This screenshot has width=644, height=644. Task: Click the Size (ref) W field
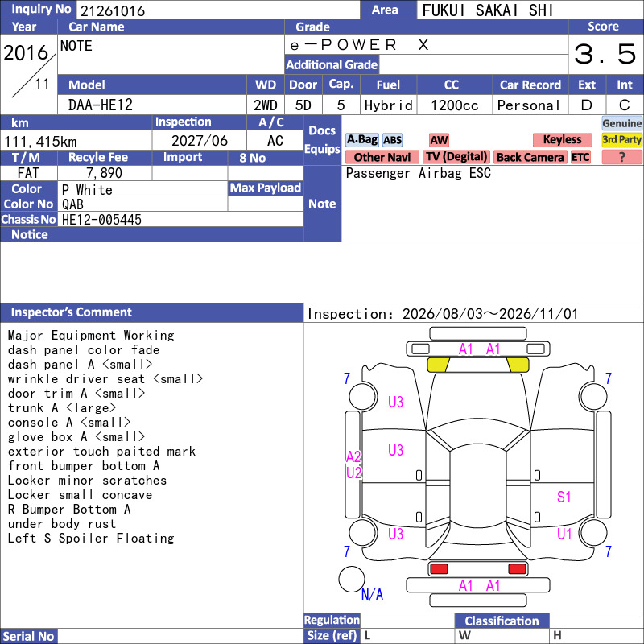pyautogui.click(x=502, y=635)
